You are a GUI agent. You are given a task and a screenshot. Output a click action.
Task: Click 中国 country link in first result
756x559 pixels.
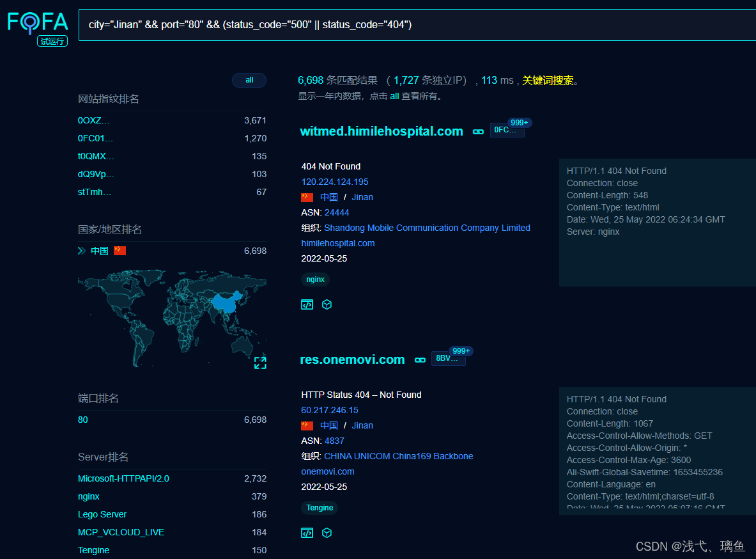(x=329, y=198)
